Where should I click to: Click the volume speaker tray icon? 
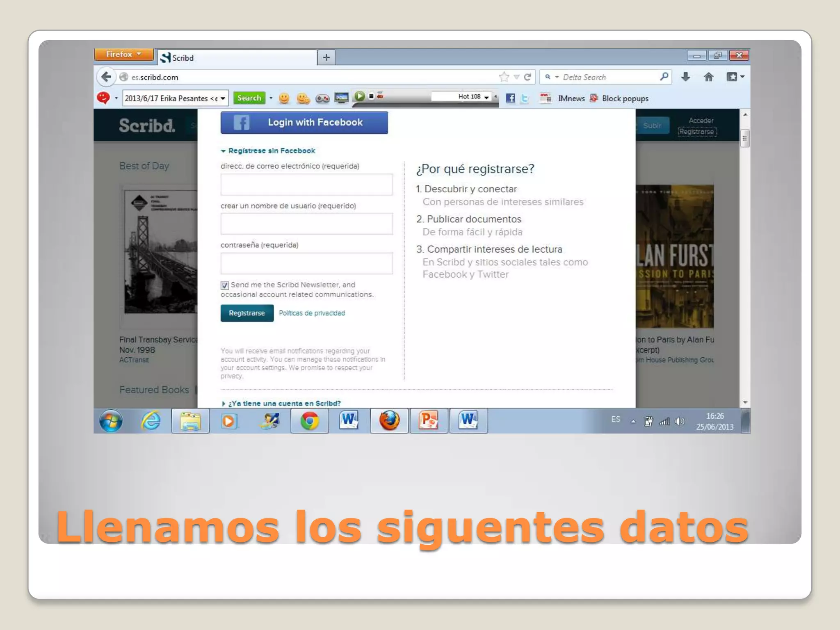[680, 421]
